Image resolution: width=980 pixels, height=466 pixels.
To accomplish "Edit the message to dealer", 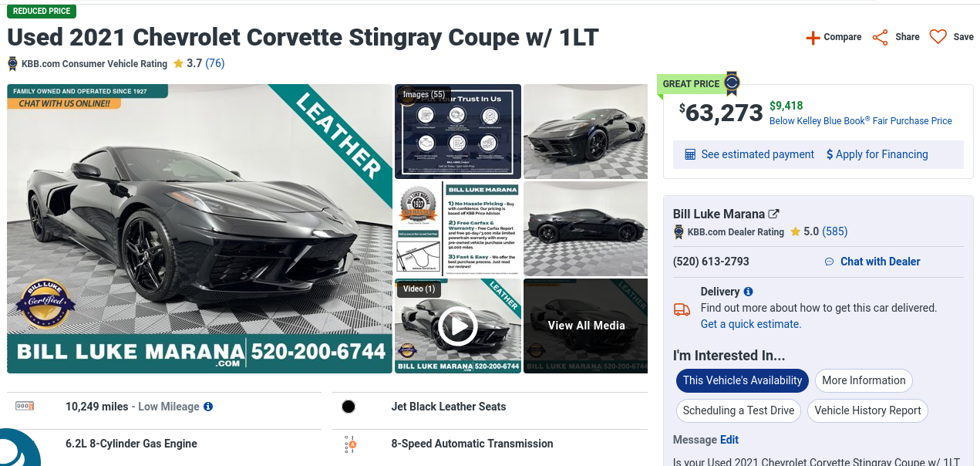I will point(729,440).
